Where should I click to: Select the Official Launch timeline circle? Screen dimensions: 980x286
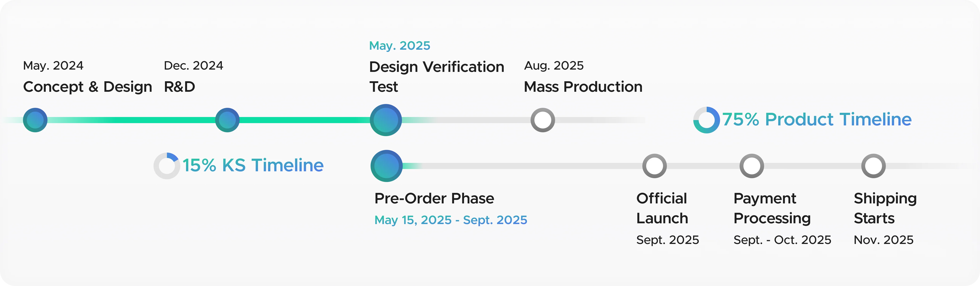tap(654, 166)
